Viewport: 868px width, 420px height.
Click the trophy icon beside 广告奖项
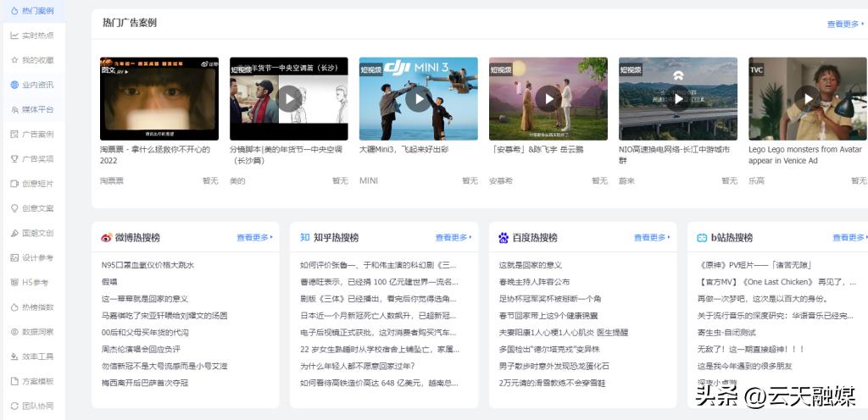pos(14,158)
